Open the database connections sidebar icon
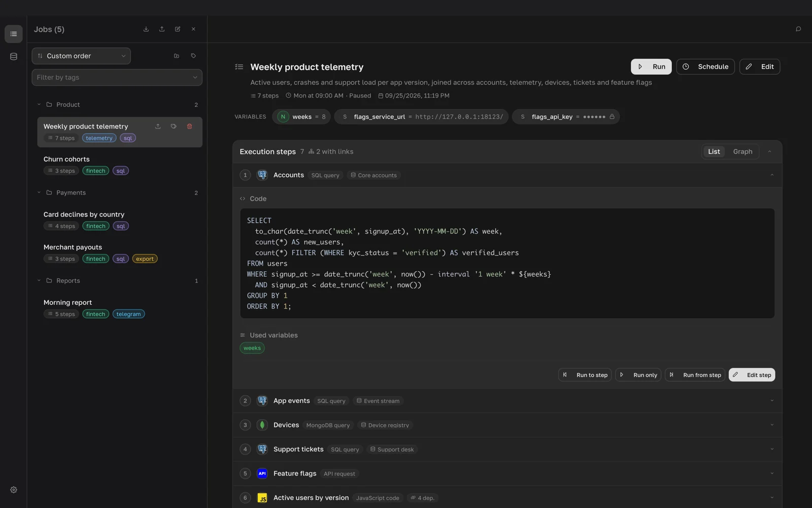Image resolution: width=812 pixels, height=508 pixels. 14,56
